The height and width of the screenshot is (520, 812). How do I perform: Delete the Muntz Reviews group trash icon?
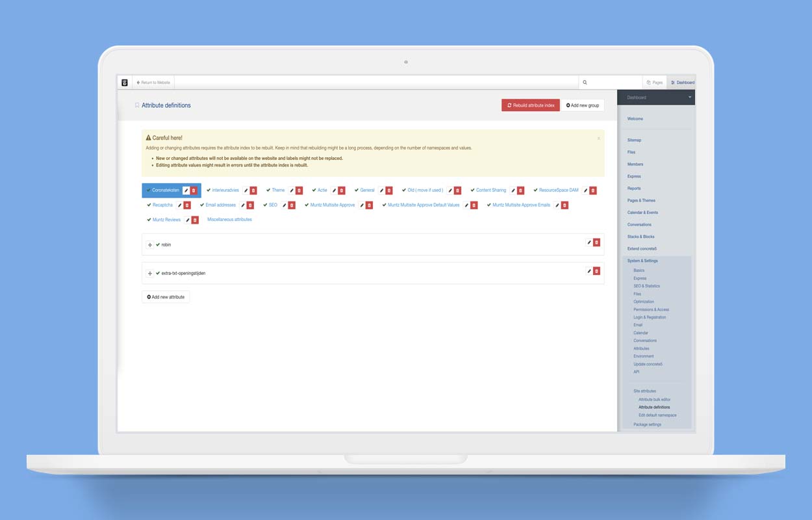(195, 220)
